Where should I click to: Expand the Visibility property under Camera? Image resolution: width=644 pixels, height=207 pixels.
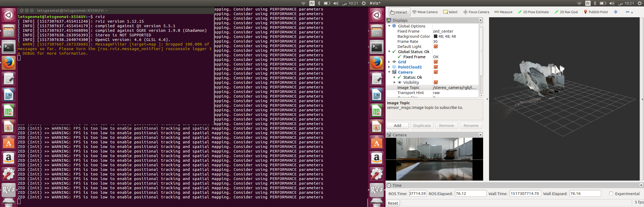point(394,82)
